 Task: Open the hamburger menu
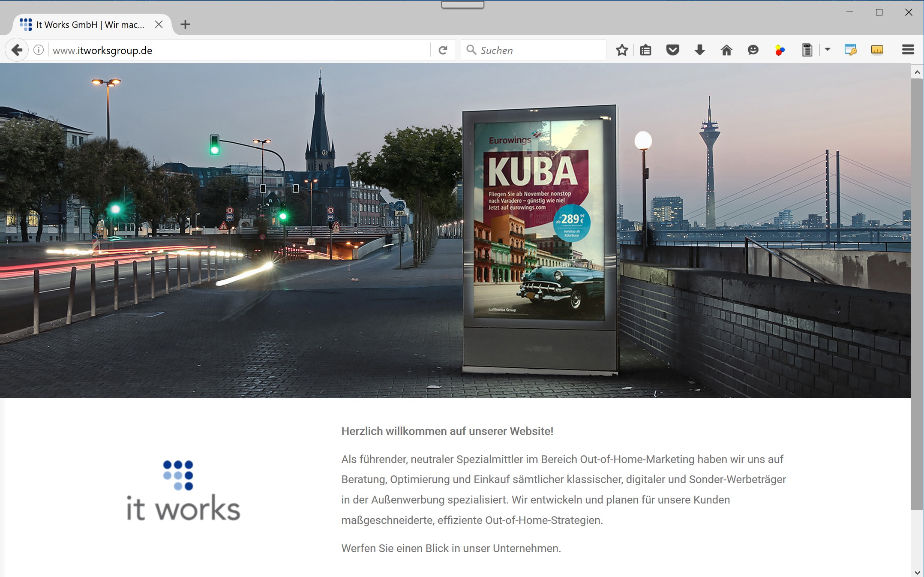[908, 50]
